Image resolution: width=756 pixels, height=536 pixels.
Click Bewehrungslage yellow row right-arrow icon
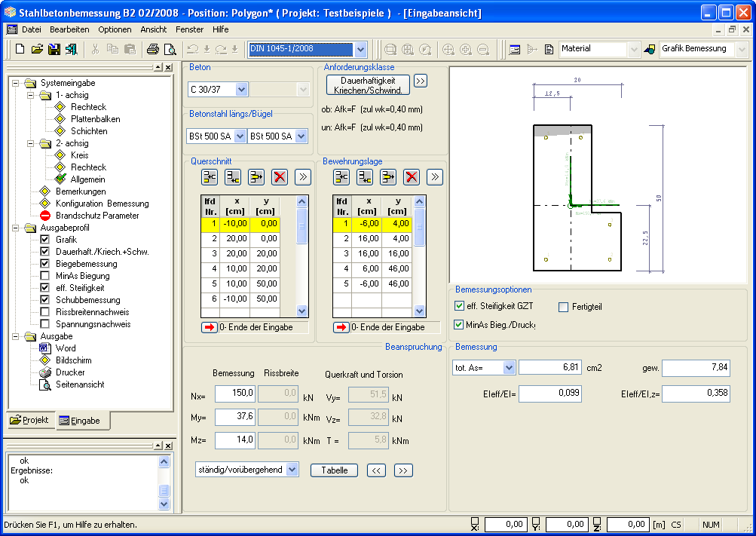(388, 177)
